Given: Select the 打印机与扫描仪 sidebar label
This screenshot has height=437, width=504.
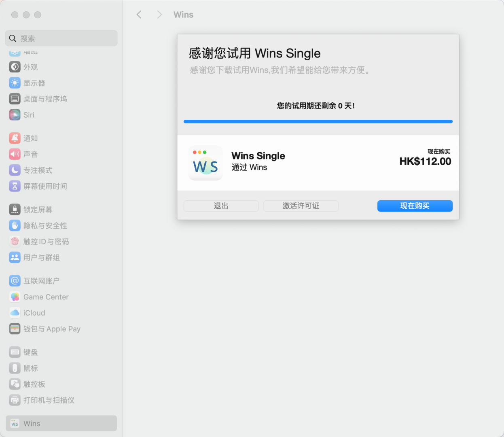Looking at the screenshot, I should (49, 400).
